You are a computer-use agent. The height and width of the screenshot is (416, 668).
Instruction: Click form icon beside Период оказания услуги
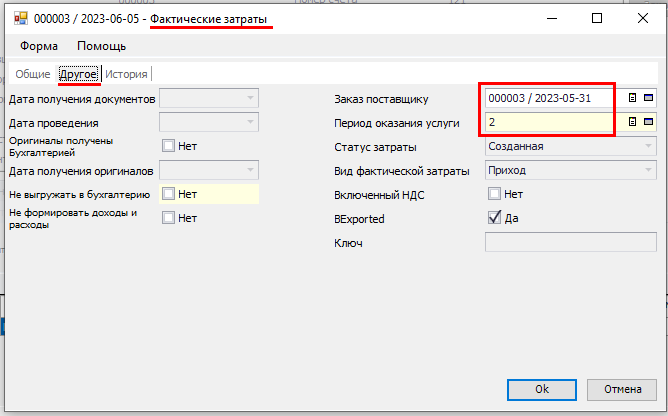[x=648, y=122]
